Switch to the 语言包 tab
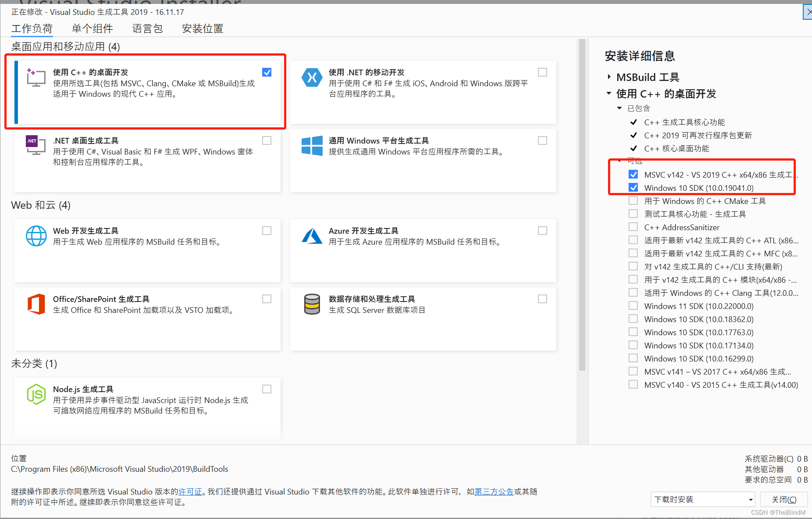Screen dimensions: 812x519 coord(148,29)
